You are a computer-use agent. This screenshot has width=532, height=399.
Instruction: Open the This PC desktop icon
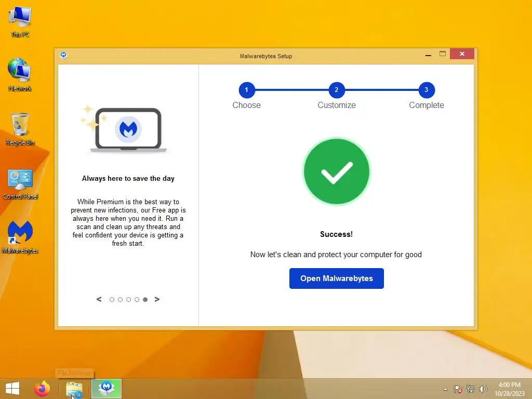click(x=20, y=21)
